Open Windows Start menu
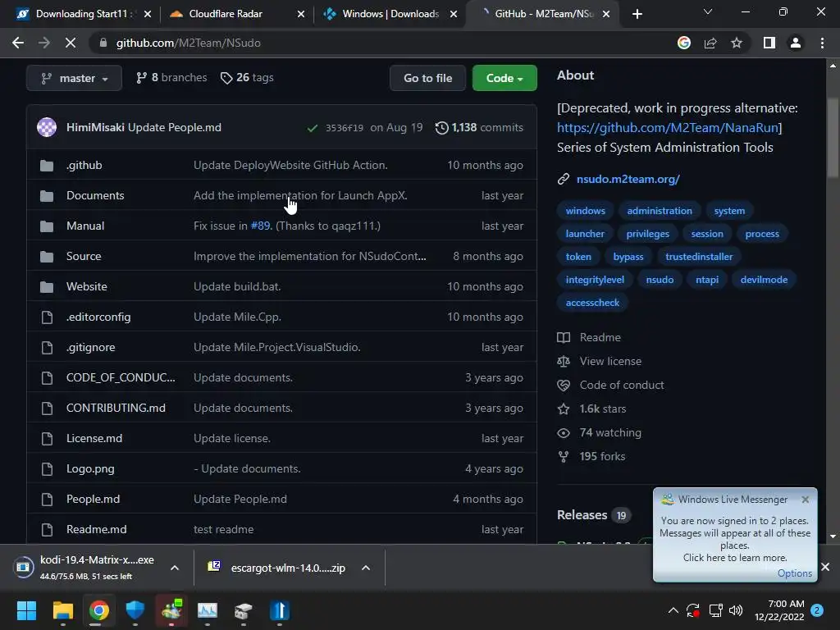This screenshot has height=630, width=840. click(26, 610)
